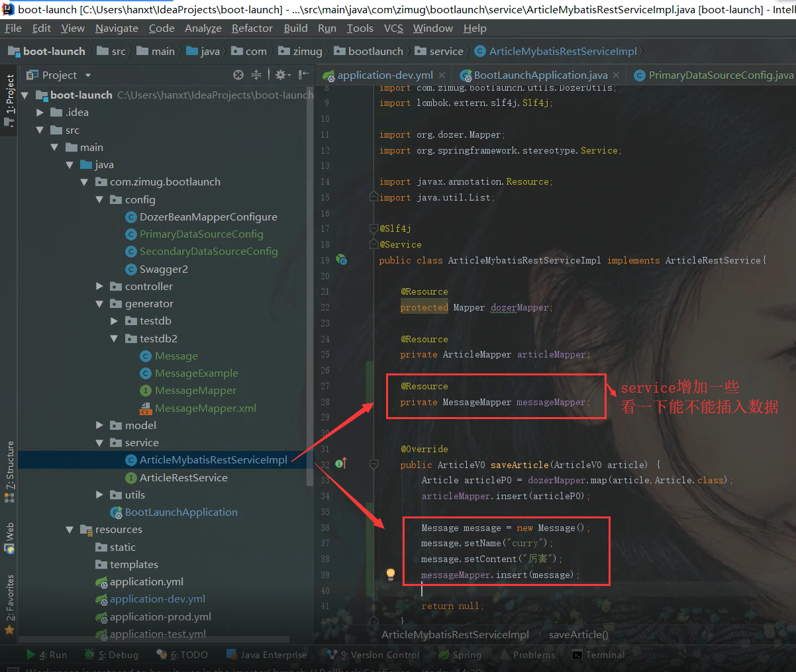Open the 2: Favorites tool window stripe
Image resolution: width=796 pixels, height=672 pixels.
point(9,604)
